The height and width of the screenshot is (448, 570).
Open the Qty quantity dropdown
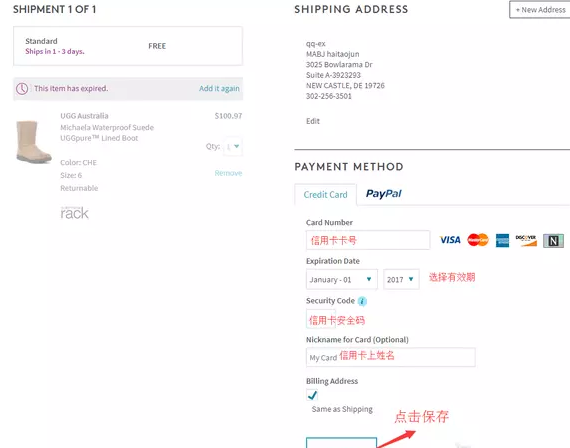click(233, 146)
